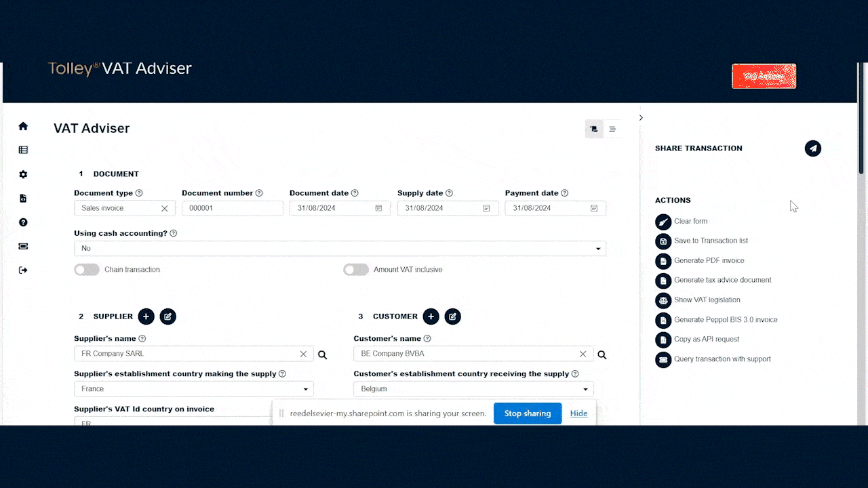Click the Share Transaction paper plane icon
868x488 pixels.
coord(812,148)
